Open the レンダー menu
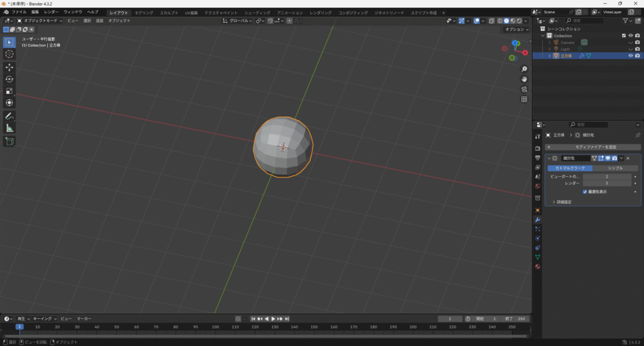Screen dimensions: 644x346 point(51,13)
